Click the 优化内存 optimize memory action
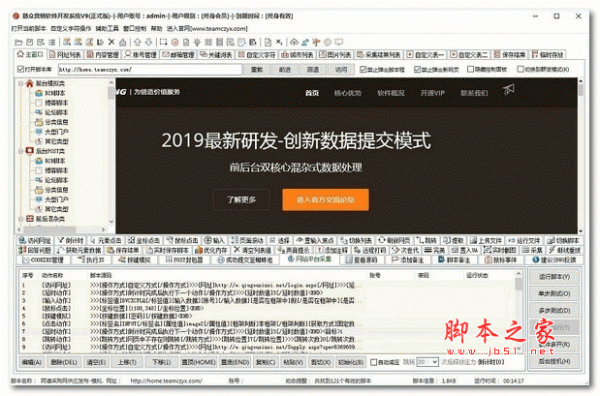 (x=211, y=250)
